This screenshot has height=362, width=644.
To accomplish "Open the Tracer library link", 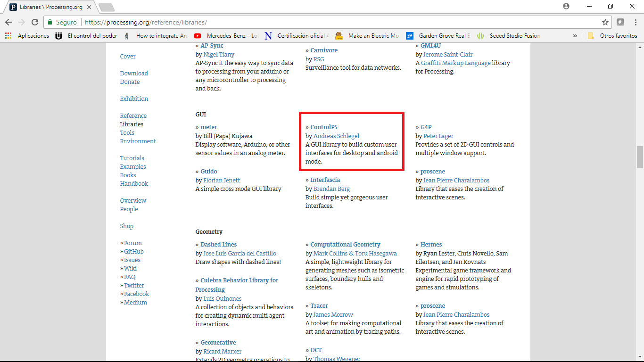I will coord(319,306).
